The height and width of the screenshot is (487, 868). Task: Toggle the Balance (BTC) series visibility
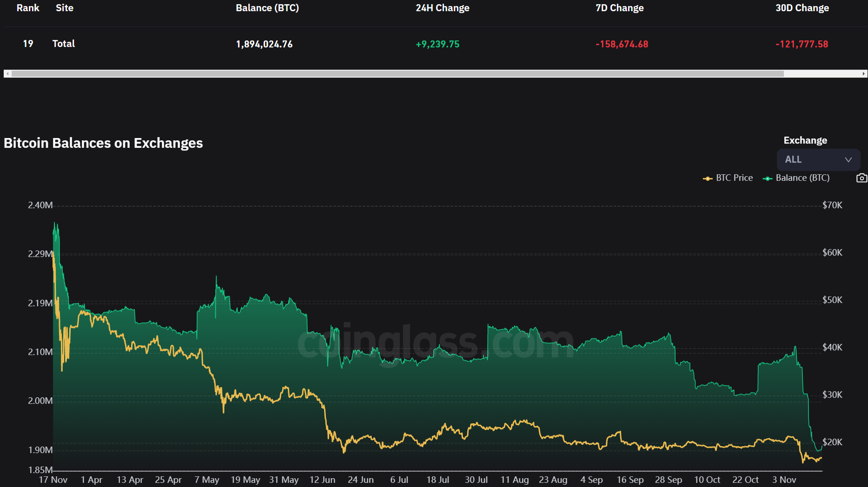[x=797, y=178]
